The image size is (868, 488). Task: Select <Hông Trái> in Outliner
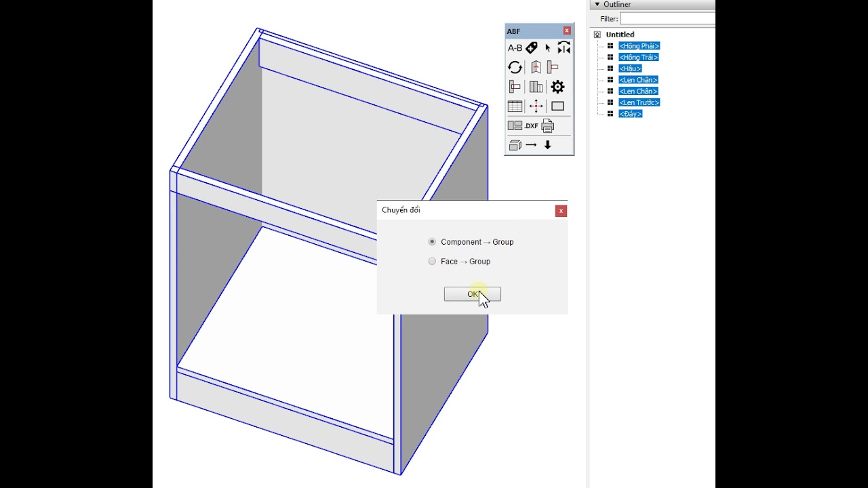[638, 57]
